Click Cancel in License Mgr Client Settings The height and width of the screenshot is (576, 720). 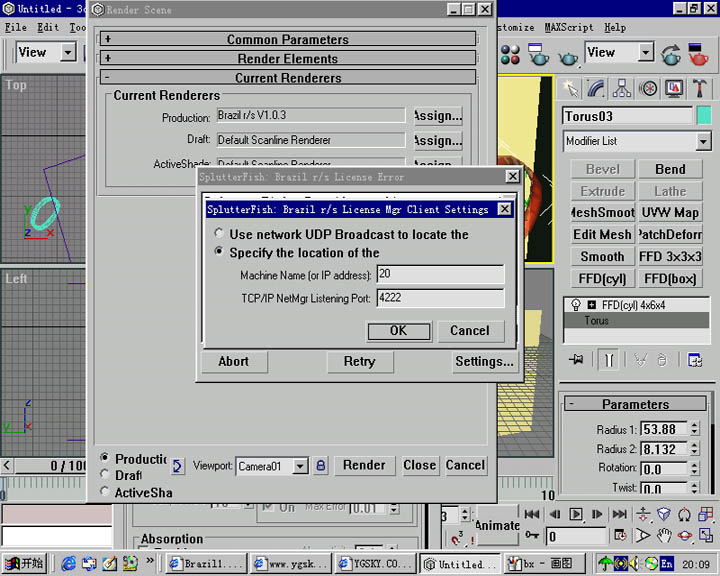(x=470, y=331)
